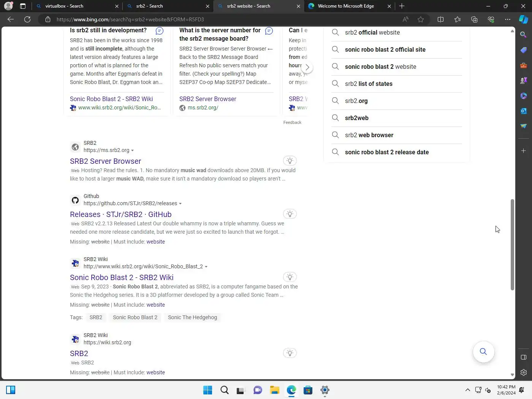The width and height of the screenshot is (532, 399).
Task: Open the sidebar Microsoft 365 icon
Action: pyautogui.click(x=524, y=96)
